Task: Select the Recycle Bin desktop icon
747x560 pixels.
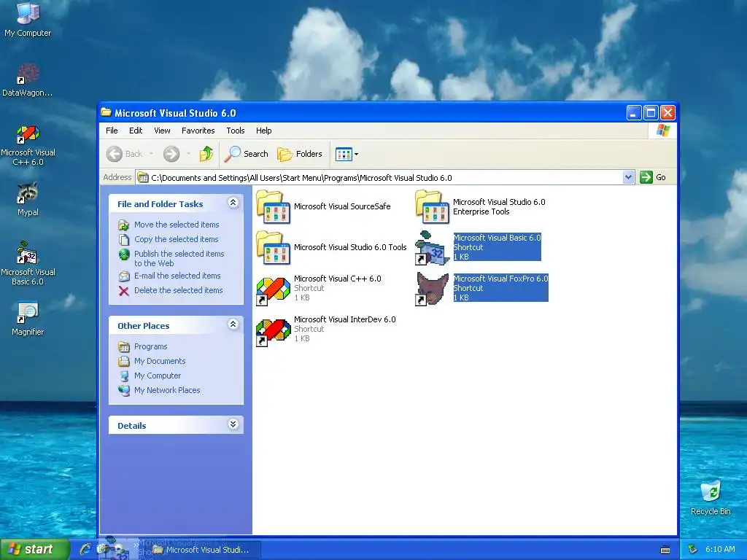Action: [711, 497]
